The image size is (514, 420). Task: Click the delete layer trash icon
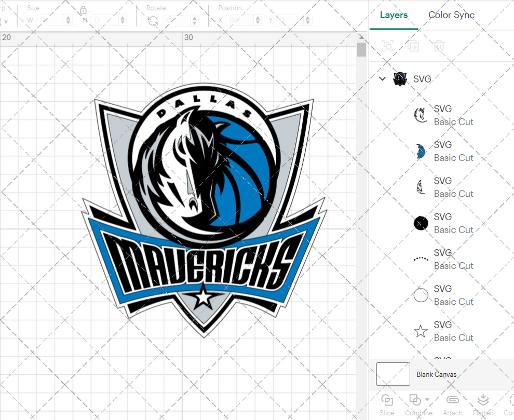point(439,46)
